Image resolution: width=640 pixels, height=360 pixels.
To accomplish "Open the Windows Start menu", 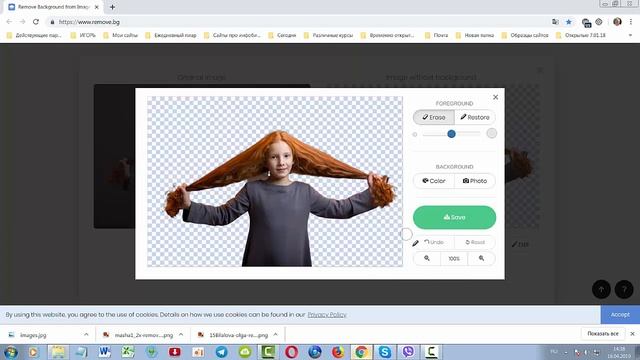I will click(11, 352).
